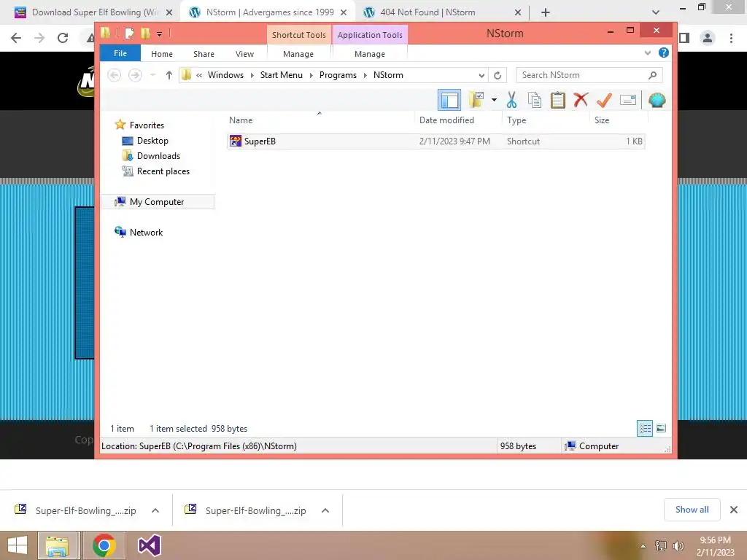Open Chrome tab search dropdown
The width and height of the screenshot is (747, 560).
pyautogui.click(x=656, y=12)
